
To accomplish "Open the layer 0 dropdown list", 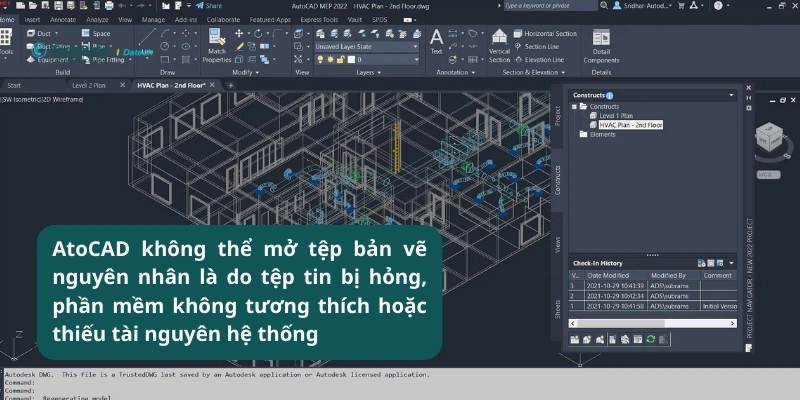I will (x=415, y=60).
